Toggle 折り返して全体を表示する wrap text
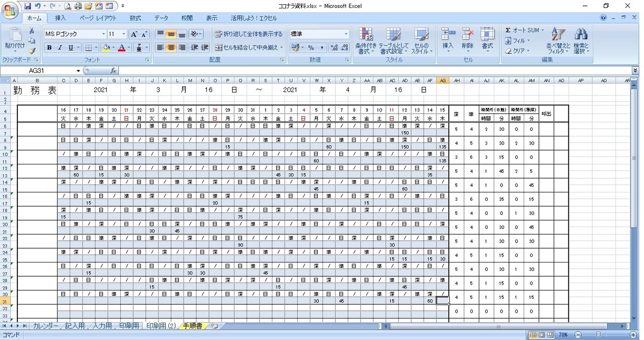 pyautogui.click(x=249, y=34)
